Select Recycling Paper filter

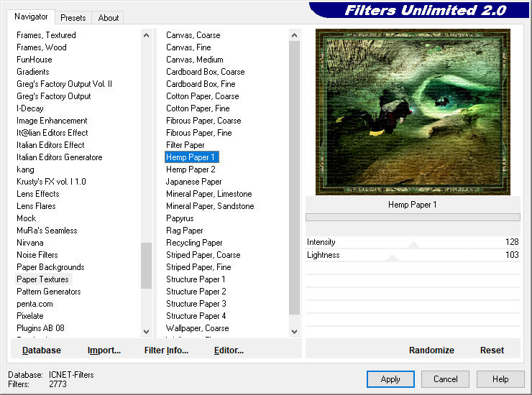coord(194,243)
